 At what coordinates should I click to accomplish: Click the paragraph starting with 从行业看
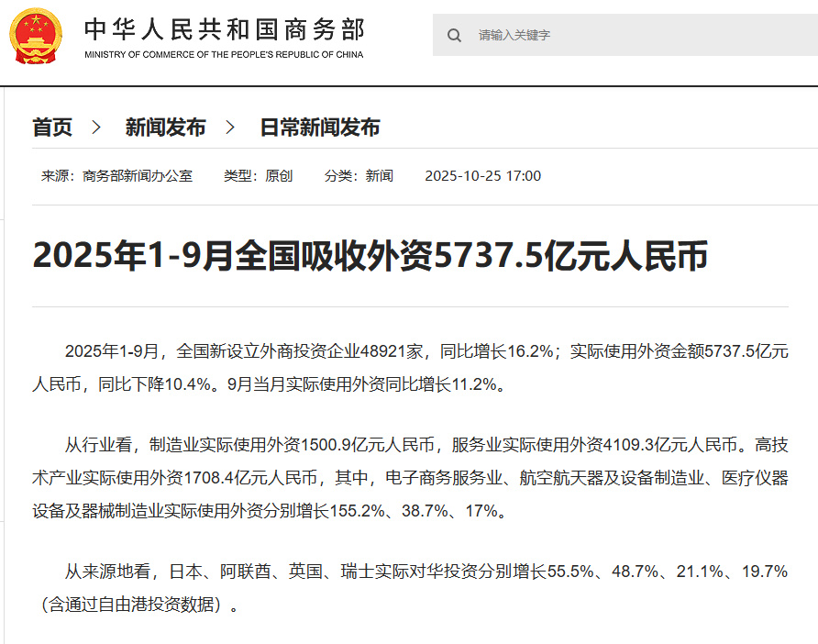coord(403,470)
